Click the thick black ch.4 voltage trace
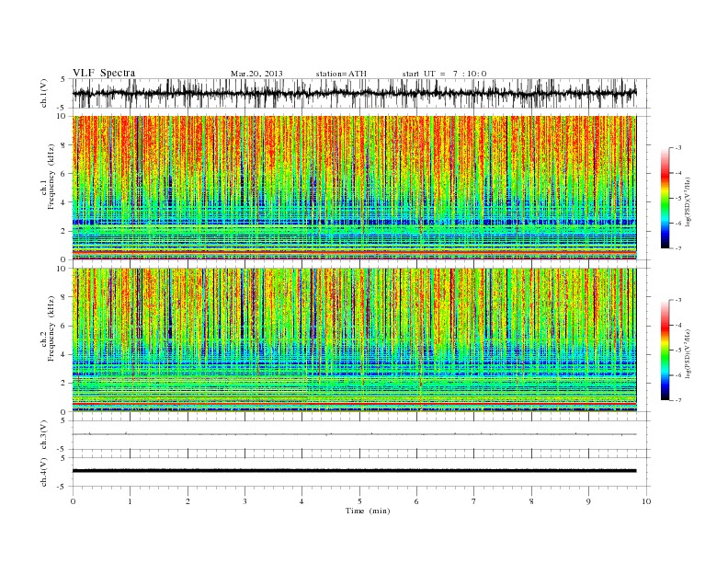The width and height of the screenshot is (728, 563). (x=354, y=471)
